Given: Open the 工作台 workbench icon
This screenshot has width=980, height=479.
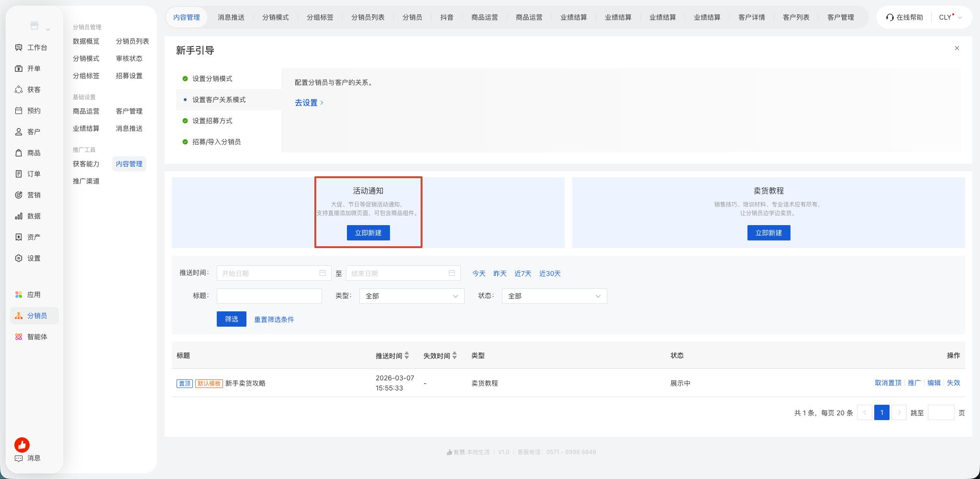Looking at the screenshot, I should 19,47.
